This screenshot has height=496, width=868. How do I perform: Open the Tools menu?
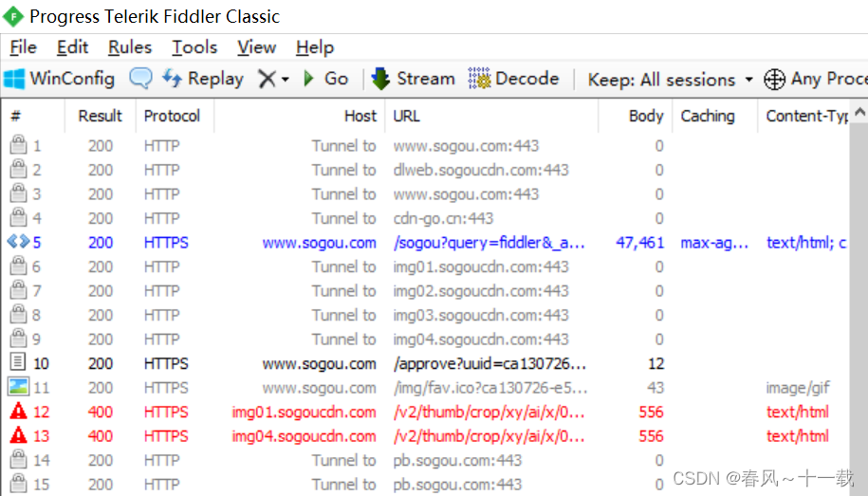click(194, 47)
